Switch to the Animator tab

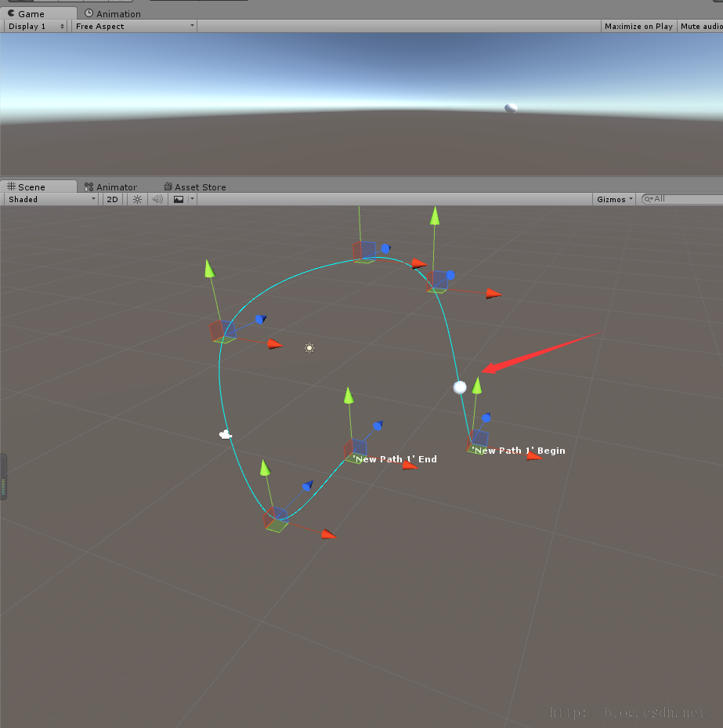click(111, 187)
